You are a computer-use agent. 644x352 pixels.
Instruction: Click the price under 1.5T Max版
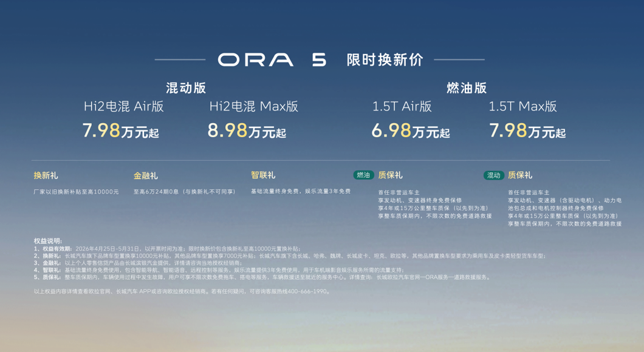tap(527, 131)
